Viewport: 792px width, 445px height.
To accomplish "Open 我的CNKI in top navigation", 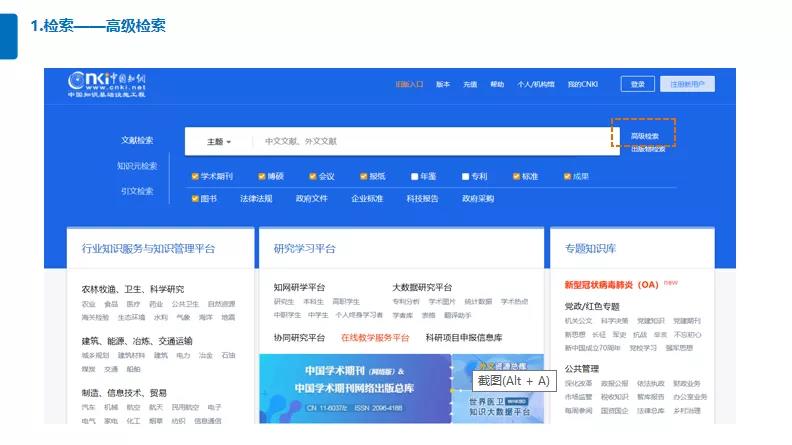I will pyautogui.click(x=582, y=84).
